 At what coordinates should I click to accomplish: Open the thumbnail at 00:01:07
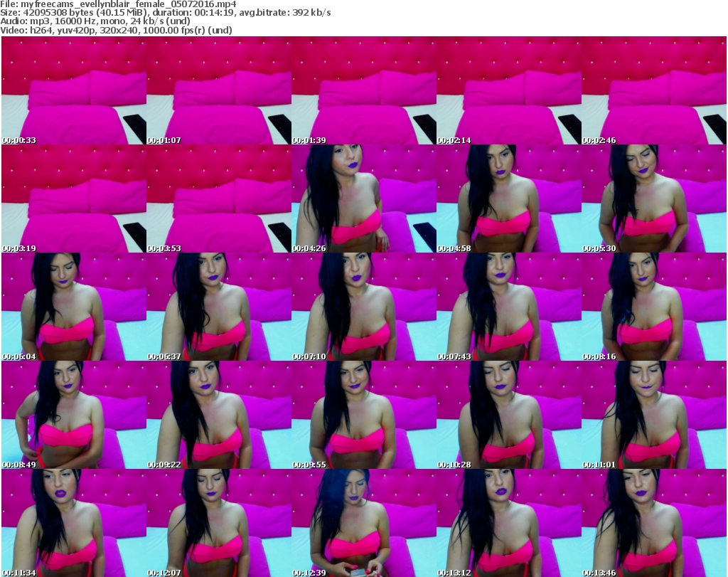click(x=219, y=90)
